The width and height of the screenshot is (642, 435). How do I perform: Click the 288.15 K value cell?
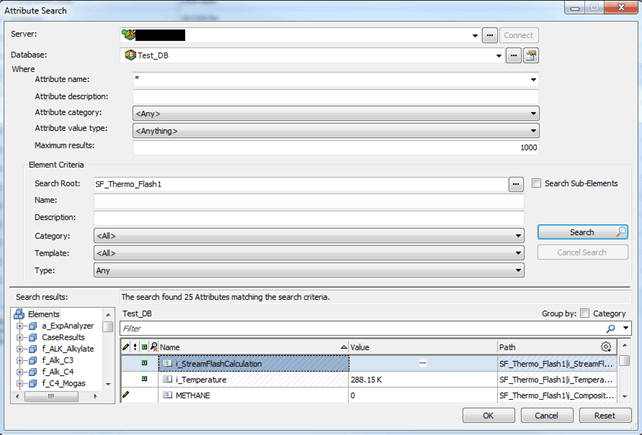[x=423, y=379]
